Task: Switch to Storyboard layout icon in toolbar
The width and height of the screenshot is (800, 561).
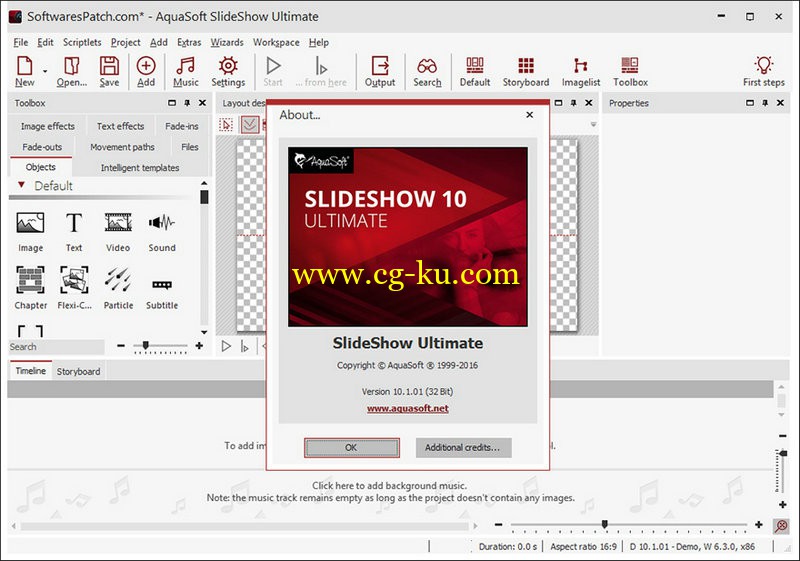Action: point(526,71)
